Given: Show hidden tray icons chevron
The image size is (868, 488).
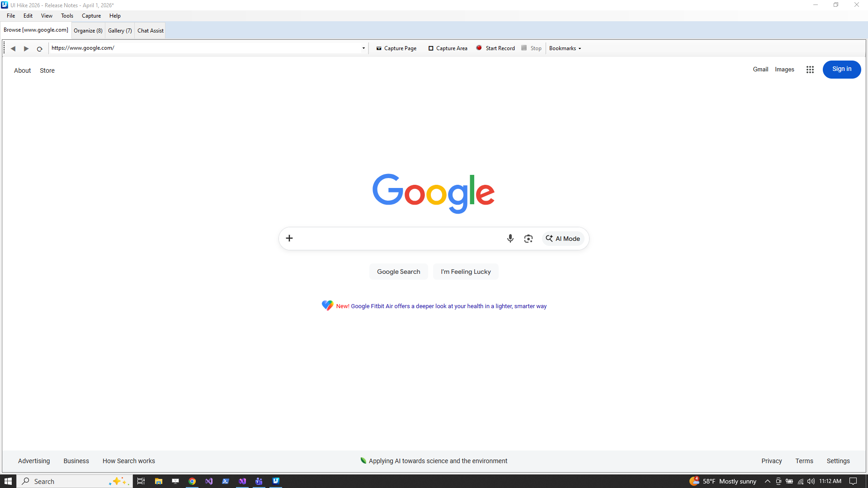Looking at the screenshot, I should (x=767, y=481).
